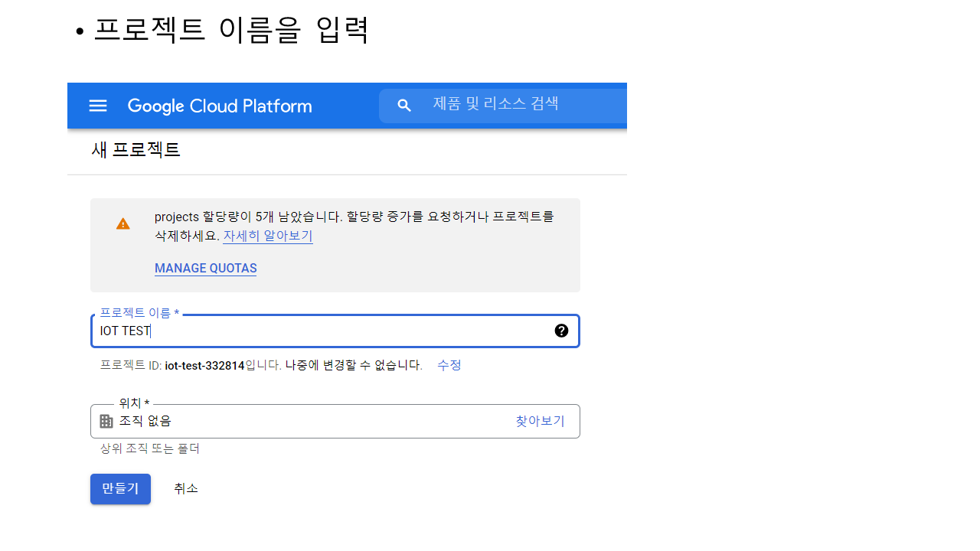Click the slide title 프로젝트 이름을 입력
Viewport: 980px width, 551px height.
(231, 31)
